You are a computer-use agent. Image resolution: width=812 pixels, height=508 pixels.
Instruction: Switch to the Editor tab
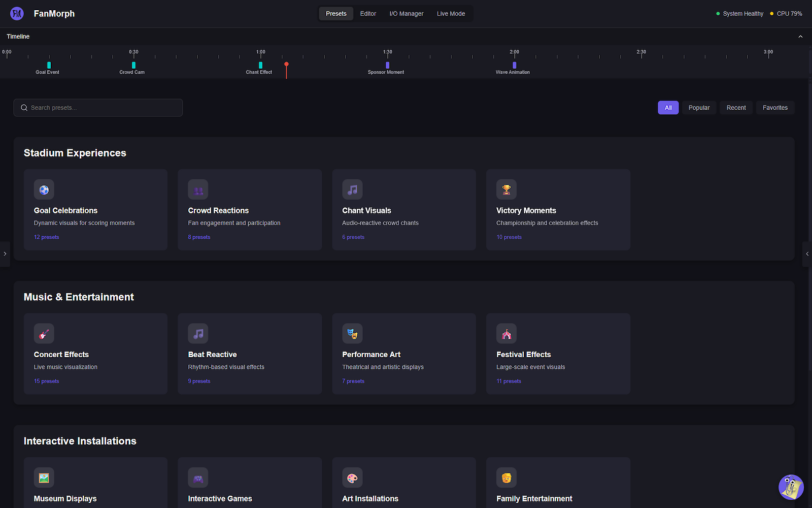pyautogui.click(x=368, y=14)
